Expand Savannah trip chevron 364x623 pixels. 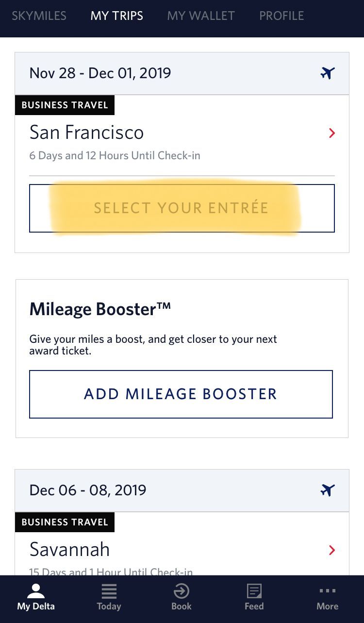coord(332,550)
